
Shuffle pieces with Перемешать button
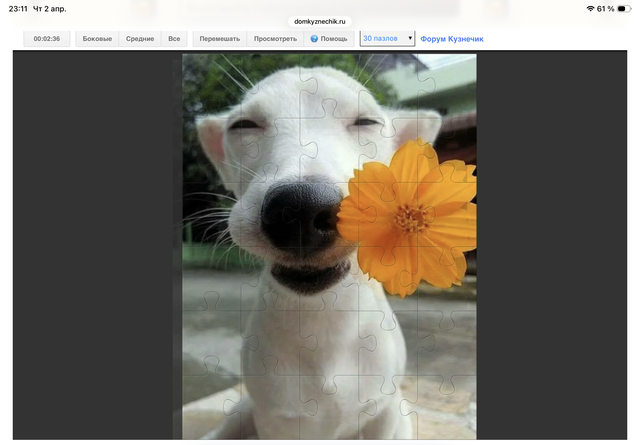click(x=219, y=39)
